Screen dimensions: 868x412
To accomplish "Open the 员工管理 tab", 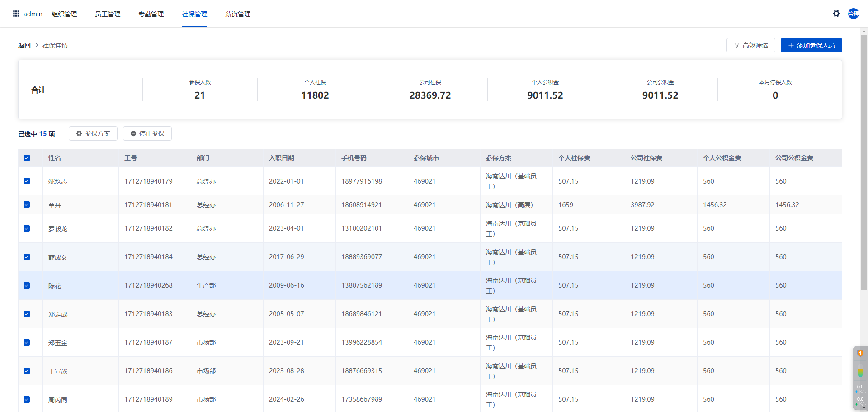I will 108,14.
